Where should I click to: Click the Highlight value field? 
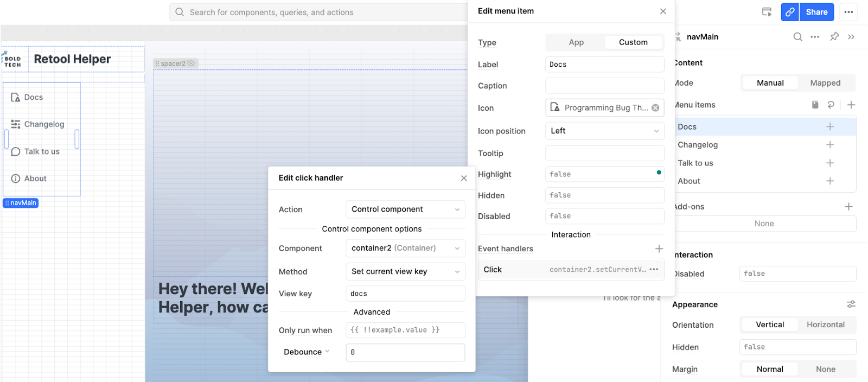(x=604, y=174)
